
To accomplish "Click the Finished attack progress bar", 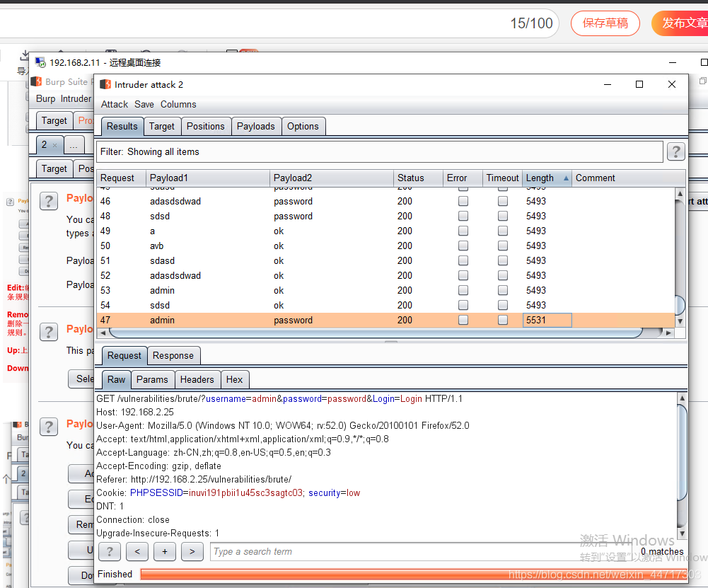I will click(412, 574).
